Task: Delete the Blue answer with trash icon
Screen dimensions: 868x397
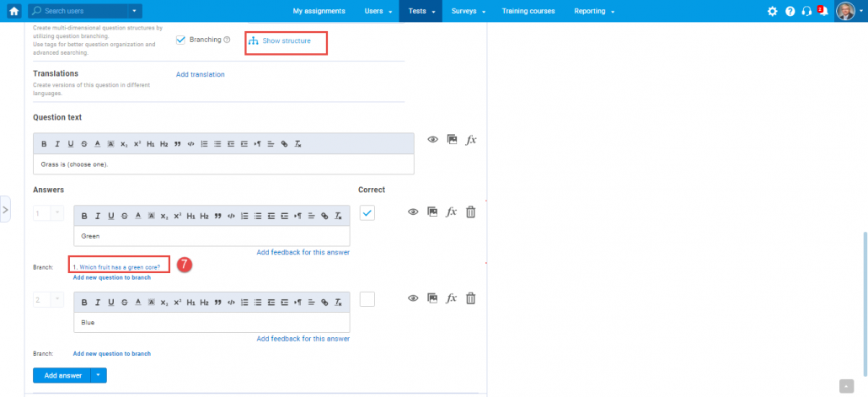Action: (470, 298)
